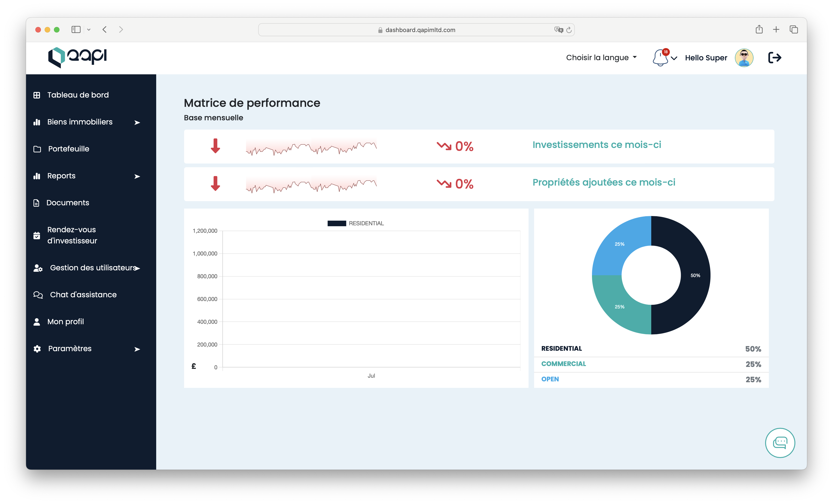Select Gestion des utilisateurs in the sidebar
Viewport: 833px width, 504px height.
93,268
